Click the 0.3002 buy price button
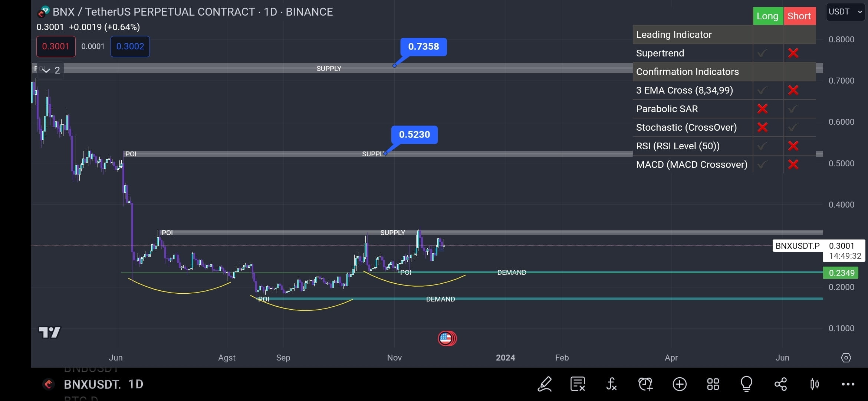This screenshot has width=868, height=401. 130,46
